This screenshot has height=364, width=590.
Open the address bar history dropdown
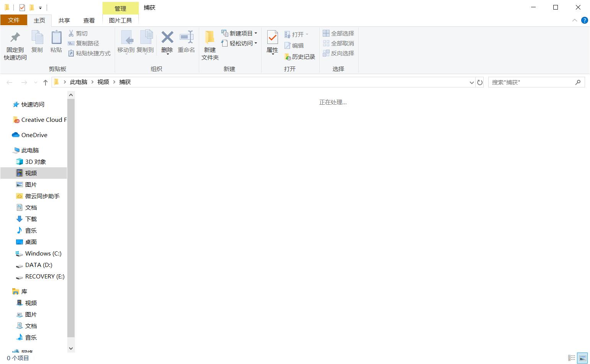[x=471, y=82]
